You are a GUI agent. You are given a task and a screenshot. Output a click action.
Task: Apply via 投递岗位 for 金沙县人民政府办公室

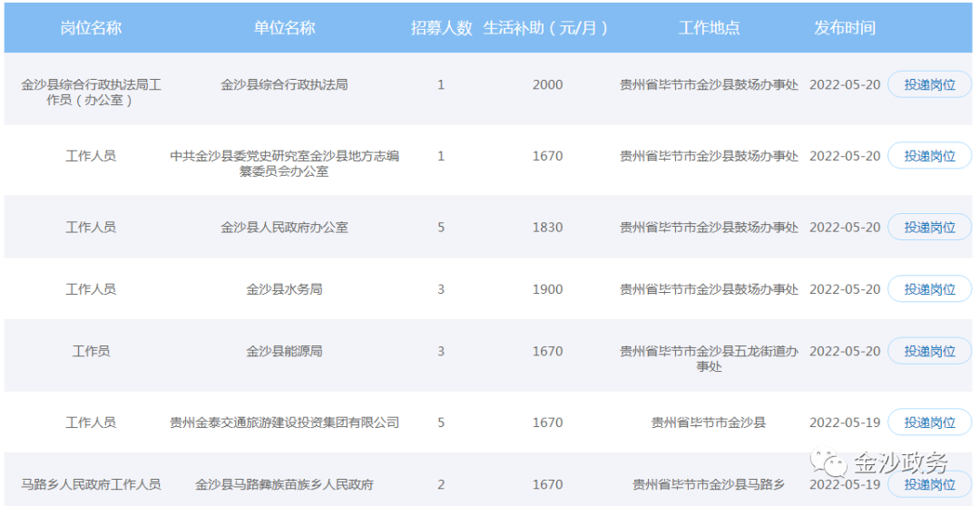pos(929,227)
